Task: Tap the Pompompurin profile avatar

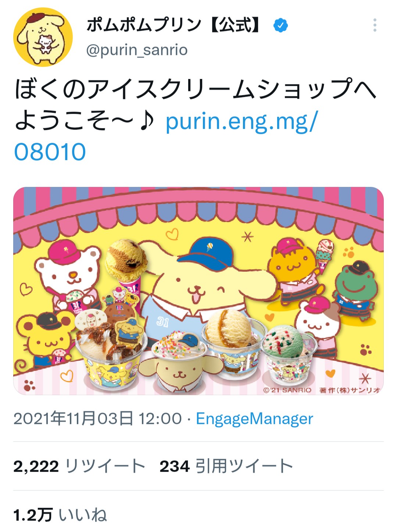Action: 43,37
